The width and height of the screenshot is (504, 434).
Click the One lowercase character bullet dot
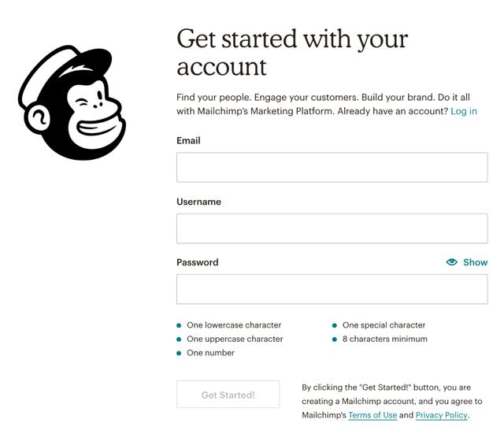click(x=179, y=325)
